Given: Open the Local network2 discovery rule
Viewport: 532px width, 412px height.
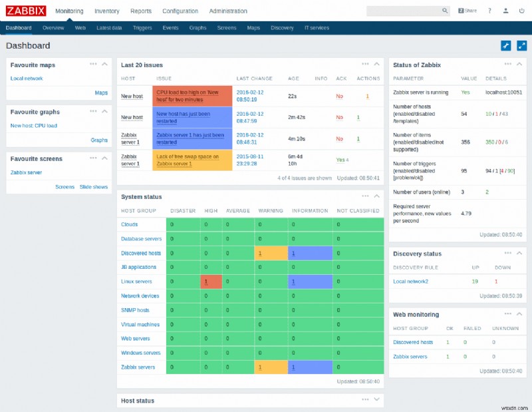Looking at the screenshot, I should click(412, 281).
